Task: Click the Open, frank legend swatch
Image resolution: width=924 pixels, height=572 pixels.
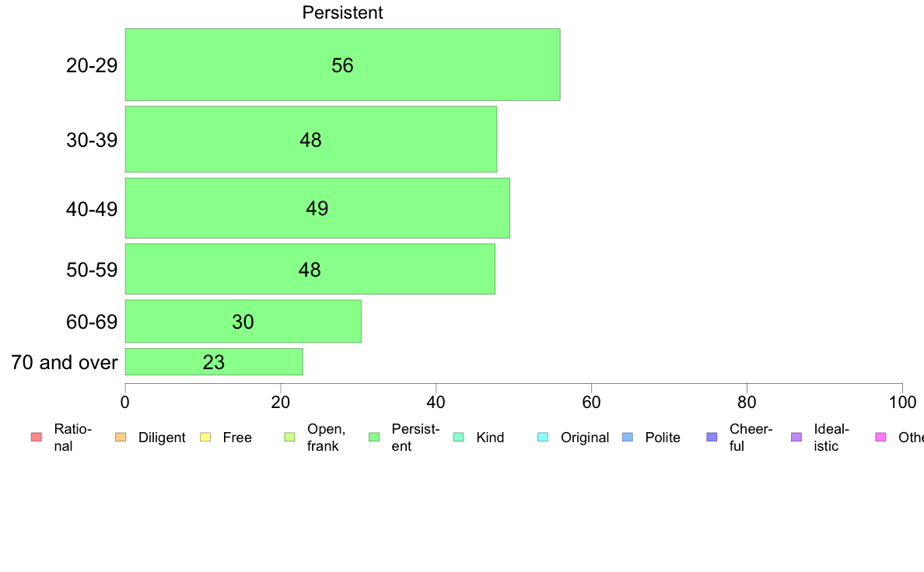Action: [289, 437]
